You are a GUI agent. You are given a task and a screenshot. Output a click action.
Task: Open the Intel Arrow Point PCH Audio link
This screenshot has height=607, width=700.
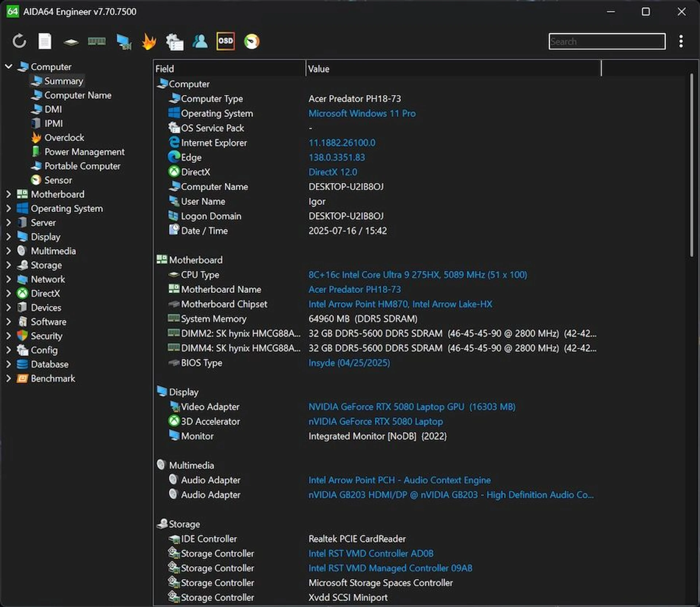coord(400,480)
